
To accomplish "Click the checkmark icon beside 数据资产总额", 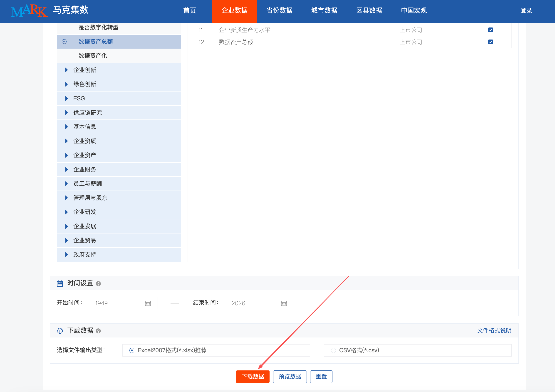I will 64,42.
